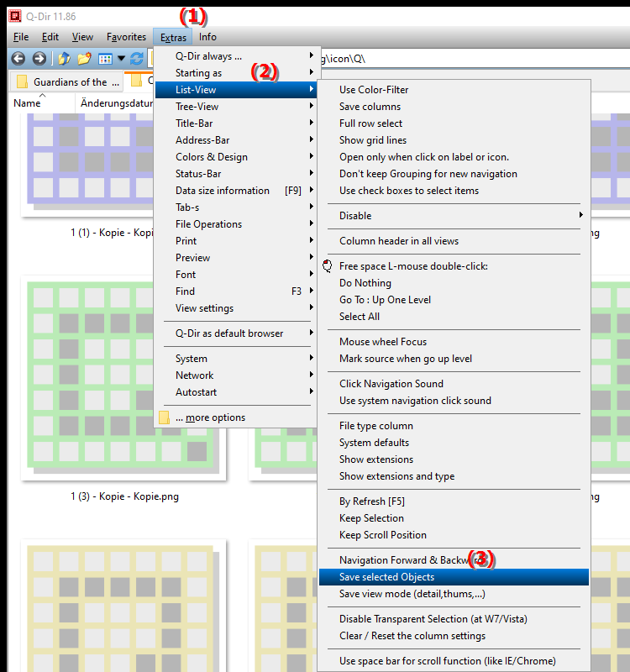Choose Show extensions and type

coord(454,476)
